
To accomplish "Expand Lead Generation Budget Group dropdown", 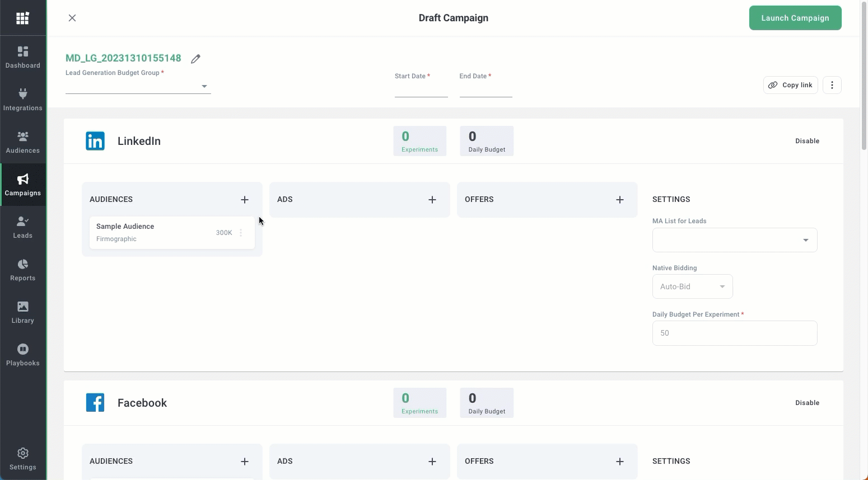I will [x=204, y=86].
